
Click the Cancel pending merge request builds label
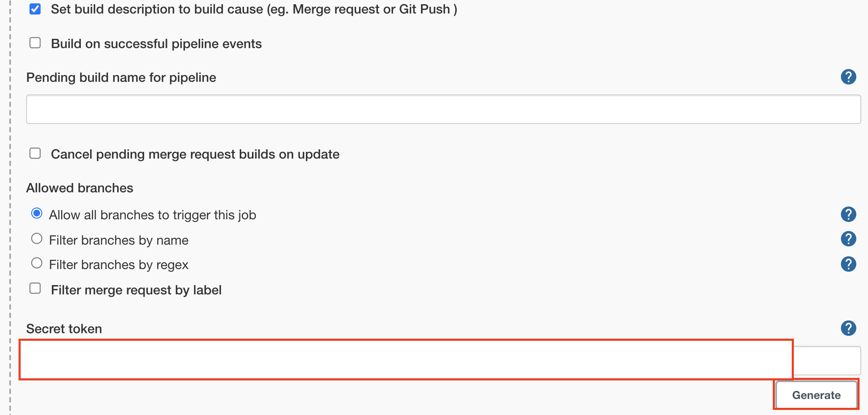pyautogui.click(x=195, y=154)
